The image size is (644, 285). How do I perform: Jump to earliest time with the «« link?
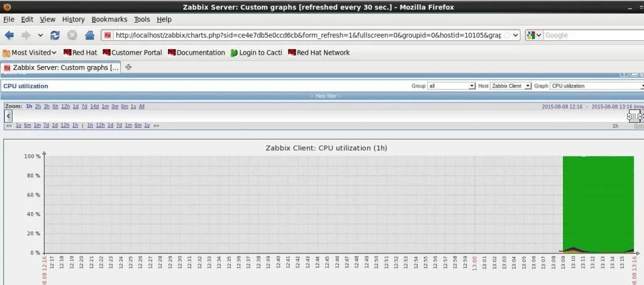pos(9,126)
